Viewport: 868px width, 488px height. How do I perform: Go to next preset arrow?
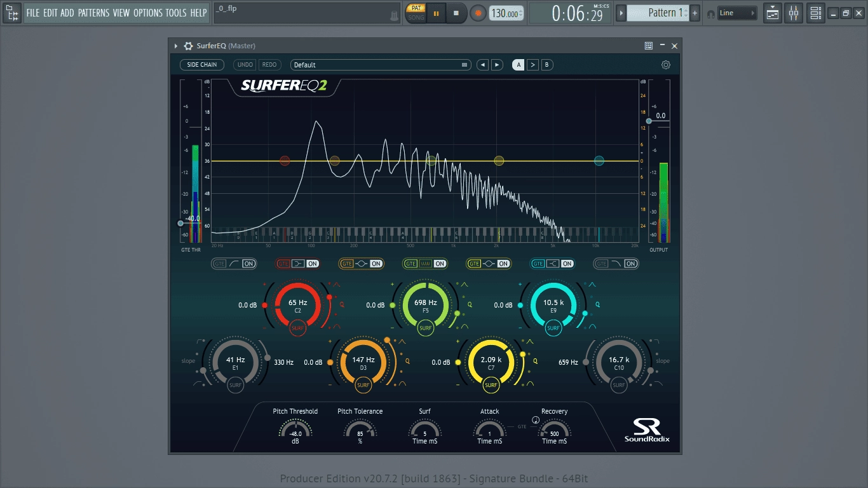coord(497,65)
